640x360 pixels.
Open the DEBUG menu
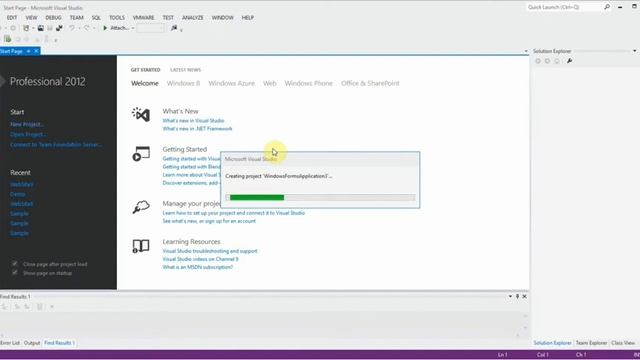point(53,18)
